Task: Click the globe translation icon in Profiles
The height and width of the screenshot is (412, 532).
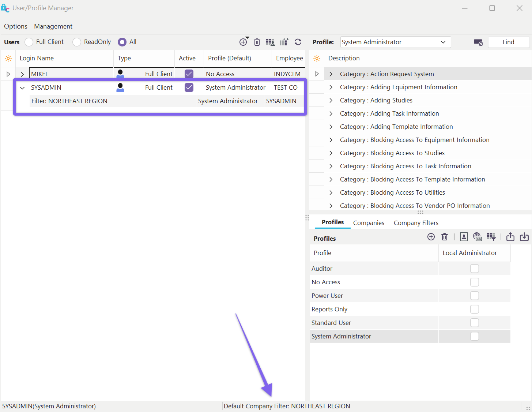Action: (x=477, y=237)
